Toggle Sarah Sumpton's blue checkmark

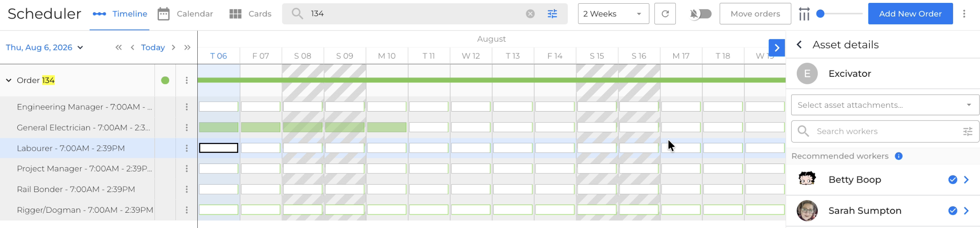click(953, 211)
